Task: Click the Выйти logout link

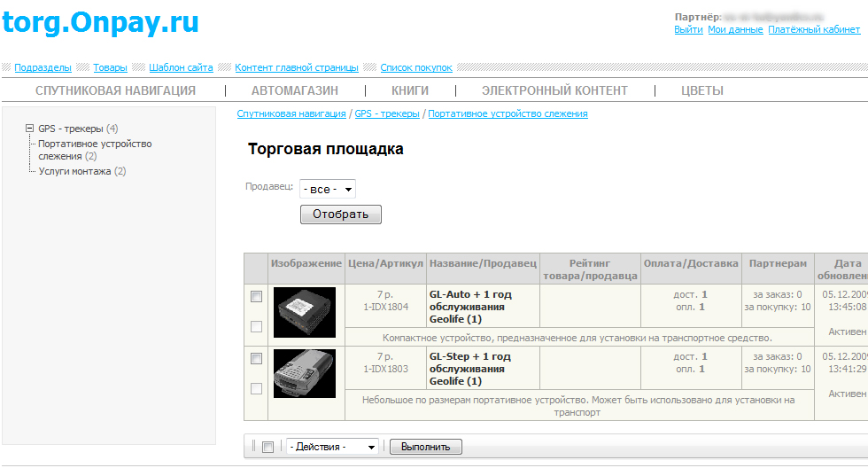Action: [688, 29]
